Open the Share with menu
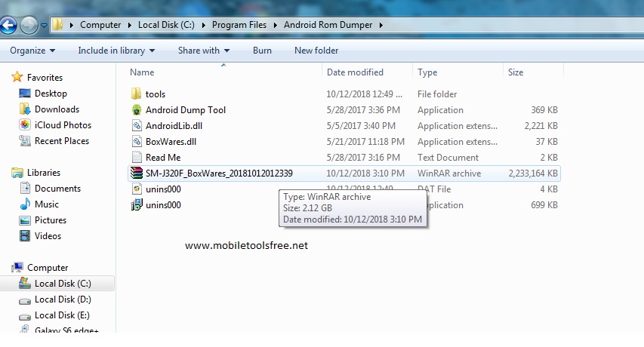Screen dimensions: 644x347 coord(204,51)
